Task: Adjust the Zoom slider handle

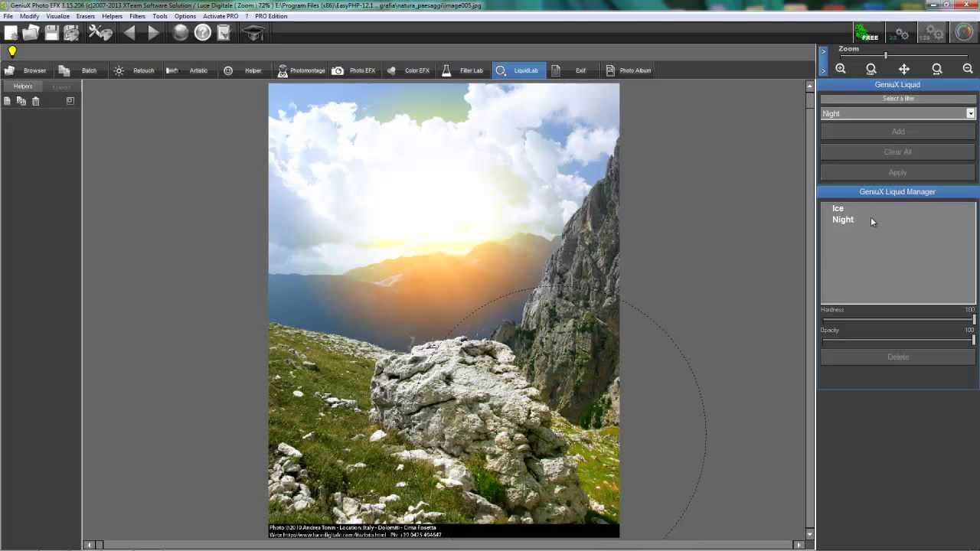Action: click(886, 56)
